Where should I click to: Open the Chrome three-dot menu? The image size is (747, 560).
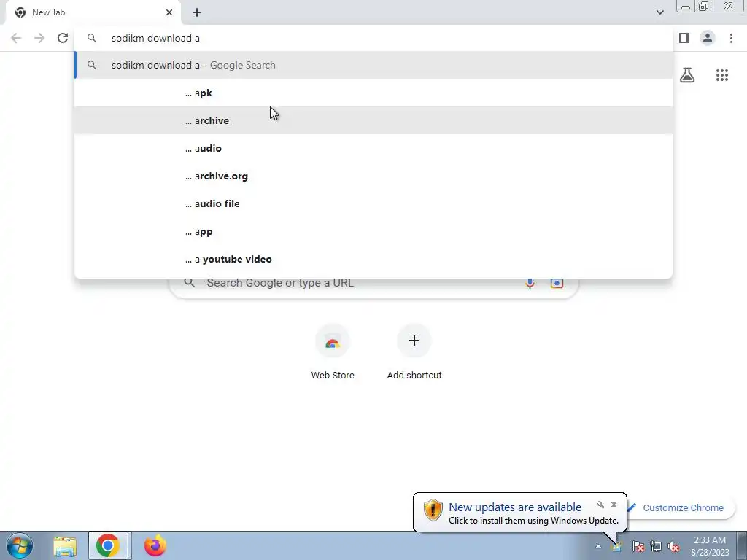coord(731,38)
